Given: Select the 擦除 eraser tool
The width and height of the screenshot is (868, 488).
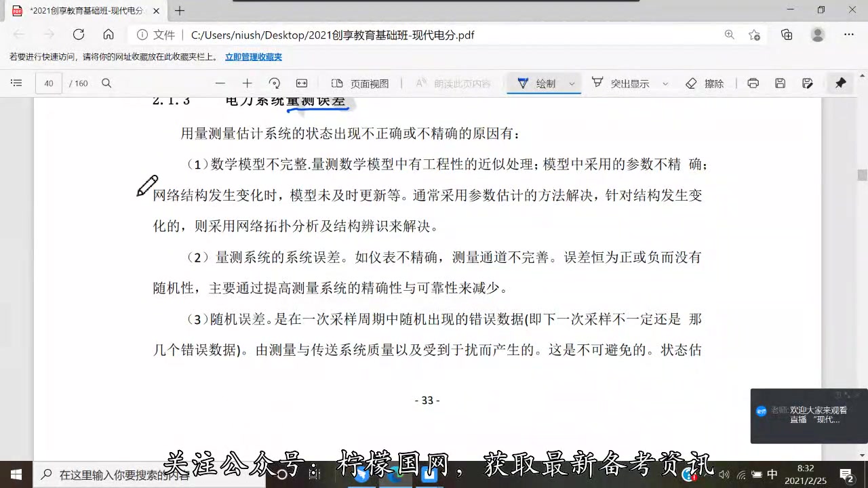Looking at the screenshot, I should pyautogui.click(x=705, y=83).
